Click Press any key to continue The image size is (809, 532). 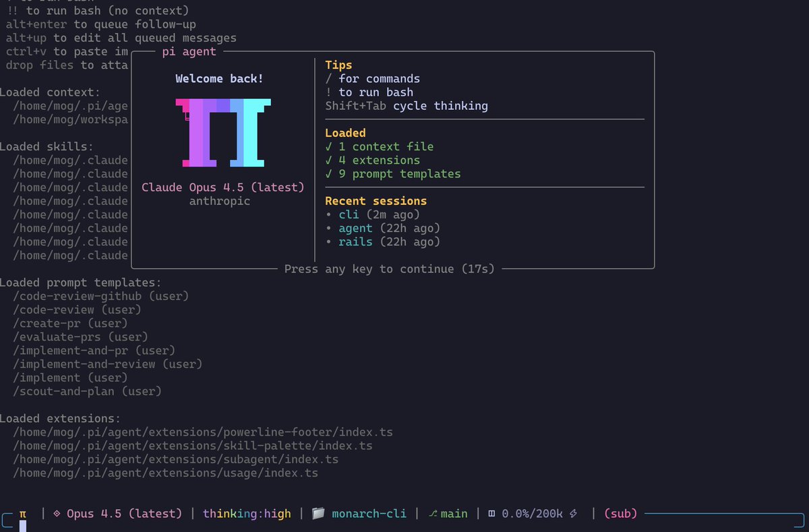389,269
